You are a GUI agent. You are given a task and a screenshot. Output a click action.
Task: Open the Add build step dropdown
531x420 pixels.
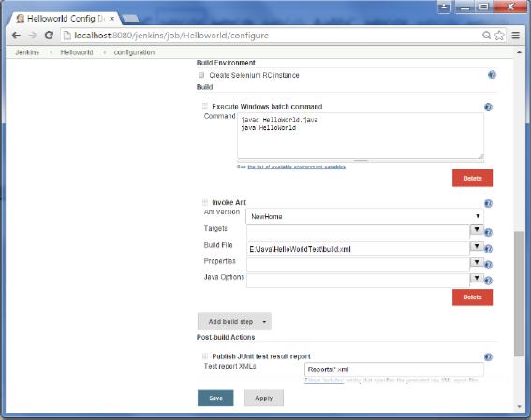point(234,321)
